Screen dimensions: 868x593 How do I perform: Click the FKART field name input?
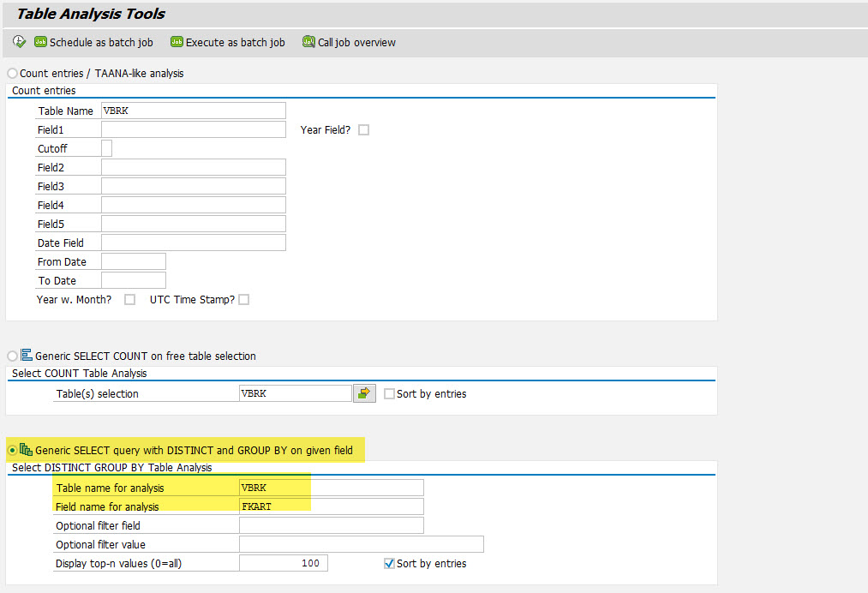331,506
